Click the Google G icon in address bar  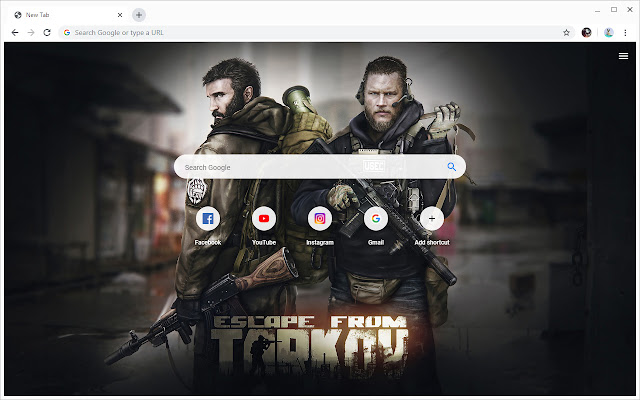pyautogui.click(x=67, y=33)
